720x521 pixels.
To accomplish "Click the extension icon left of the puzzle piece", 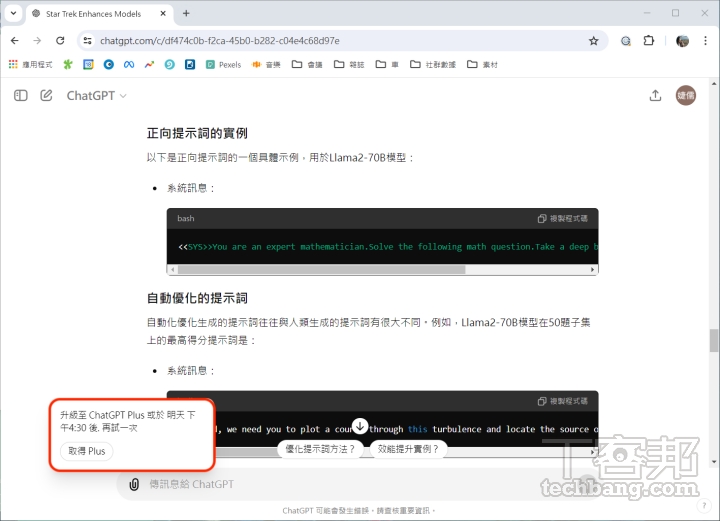I will [x=626, y=41].
